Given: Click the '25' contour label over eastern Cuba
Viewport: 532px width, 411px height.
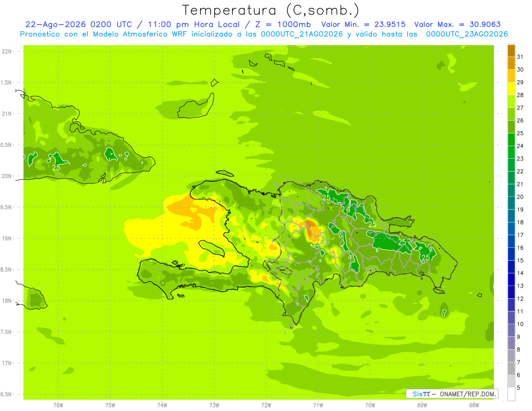Looking at the screenshot, I should coord(56,168).
